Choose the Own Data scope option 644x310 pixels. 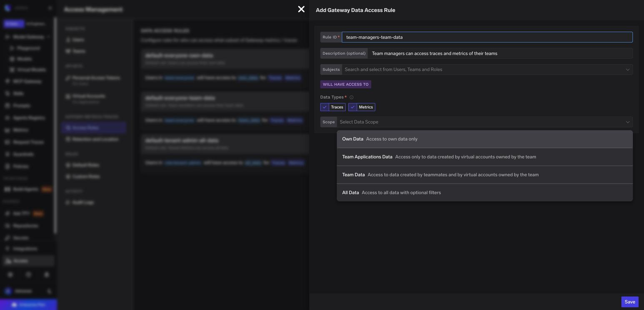[484, 139]
